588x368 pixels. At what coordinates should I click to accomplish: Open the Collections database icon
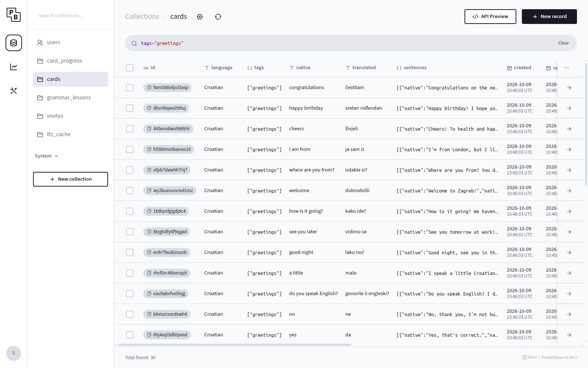click(x=14, y=43)
